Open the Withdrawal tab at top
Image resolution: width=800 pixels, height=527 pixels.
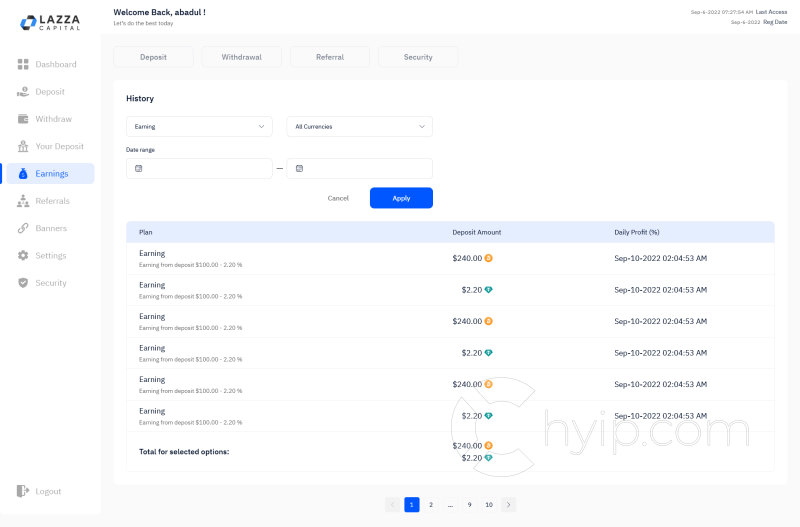coord(241,57)
